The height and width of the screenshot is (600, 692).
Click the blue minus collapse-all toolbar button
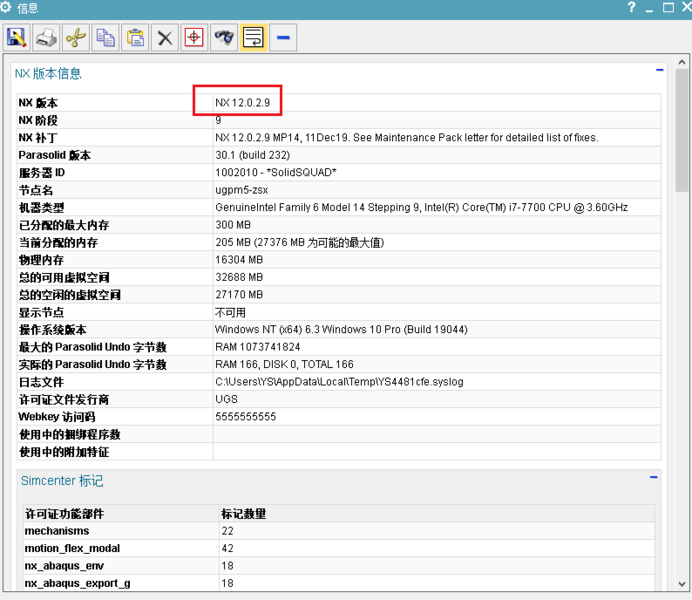coord(283,38)
